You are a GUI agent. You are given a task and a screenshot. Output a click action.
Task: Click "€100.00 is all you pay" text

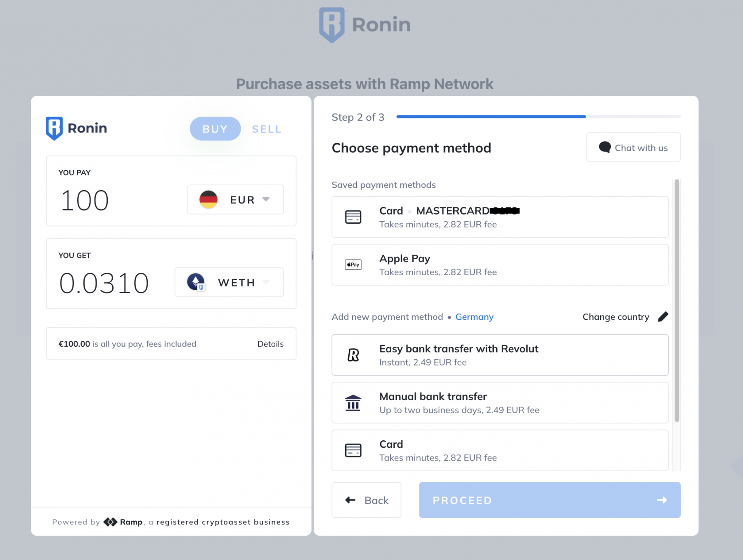[x=127, y=344]
